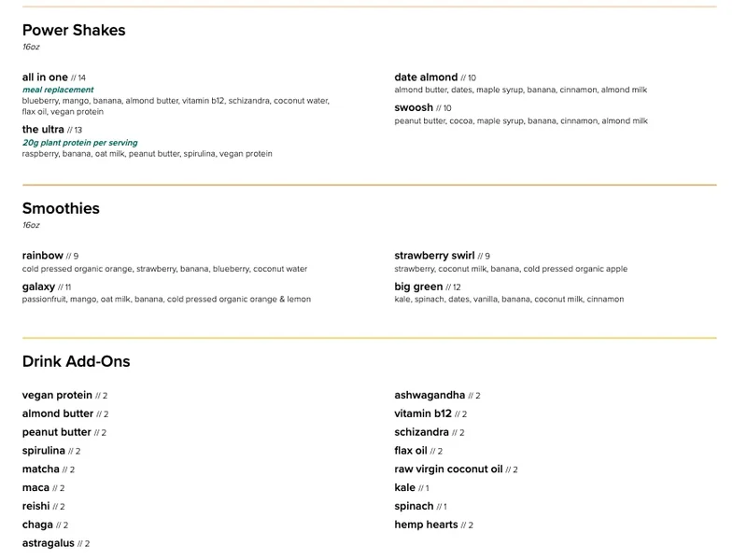Viewport: 747px width, 560px height.
Task: Click the Drink Add-Ons heading
Action: [x=77, y=361]
